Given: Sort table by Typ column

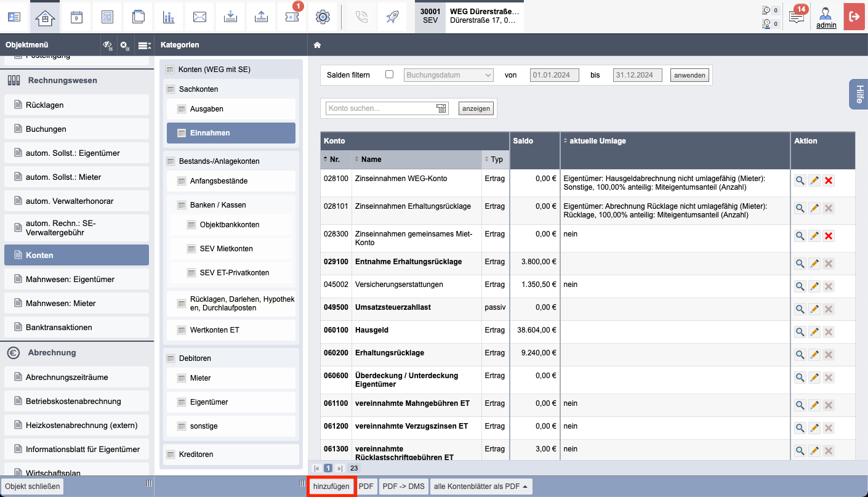Looking at the screenshot, I should click(x=494, y=159).
